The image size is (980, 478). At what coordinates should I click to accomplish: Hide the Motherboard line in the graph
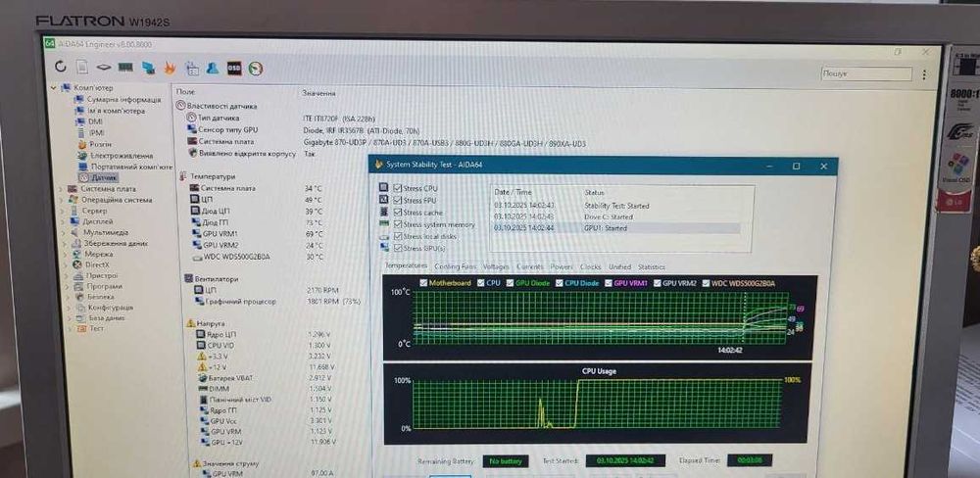423,282
